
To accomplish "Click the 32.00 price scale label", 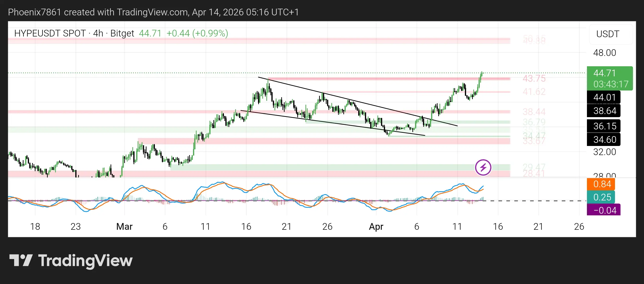I will (604, 152).
